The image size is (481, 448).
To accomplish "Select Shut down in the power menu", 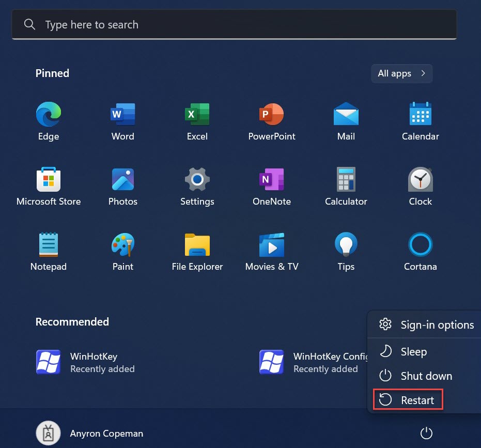I will coord(426,376).
